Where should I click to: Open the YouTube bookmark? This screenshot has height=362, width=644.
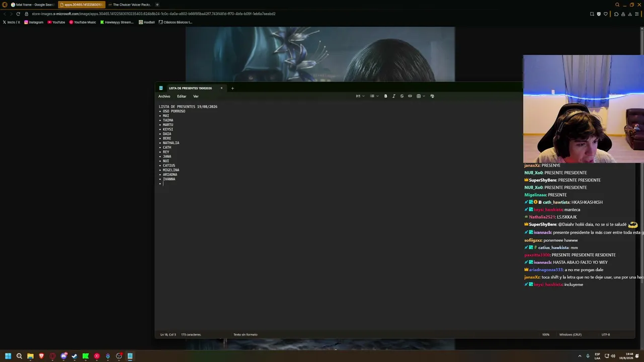click(56, 22)
